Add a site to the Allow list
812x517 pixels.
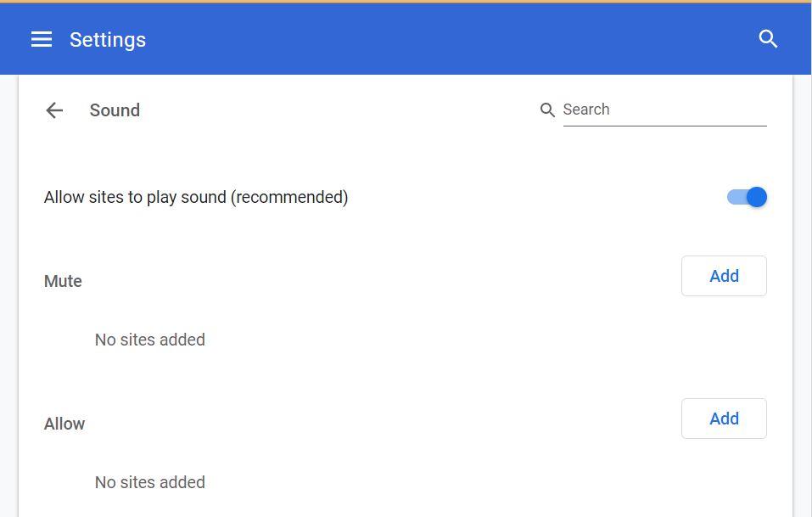[x=724, y=418]
